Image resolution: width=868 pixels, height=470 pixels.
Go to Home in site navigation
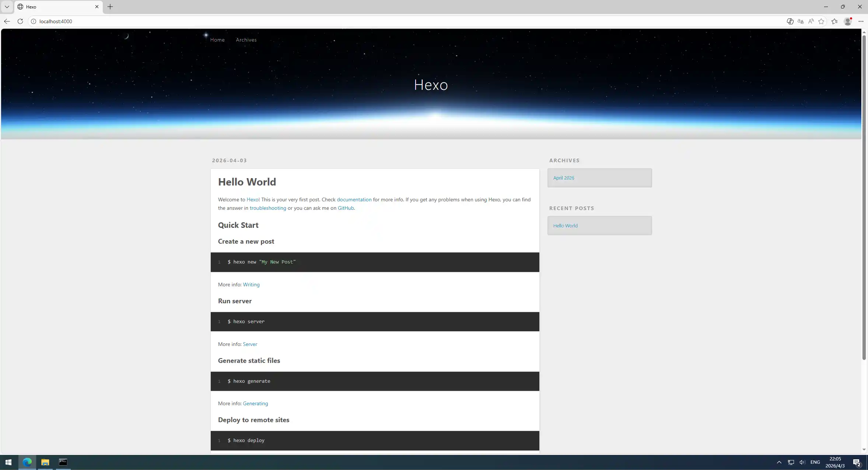(x=217, y=40)
